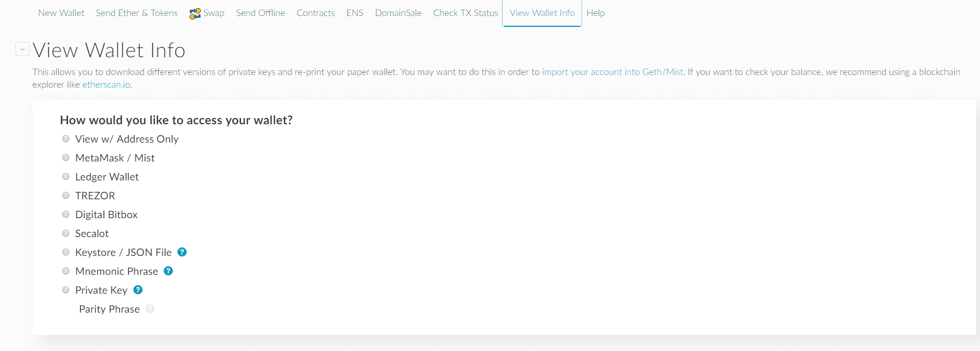
Task: Click faded help icon beside Parity Phrase
Action: [150, 309]
